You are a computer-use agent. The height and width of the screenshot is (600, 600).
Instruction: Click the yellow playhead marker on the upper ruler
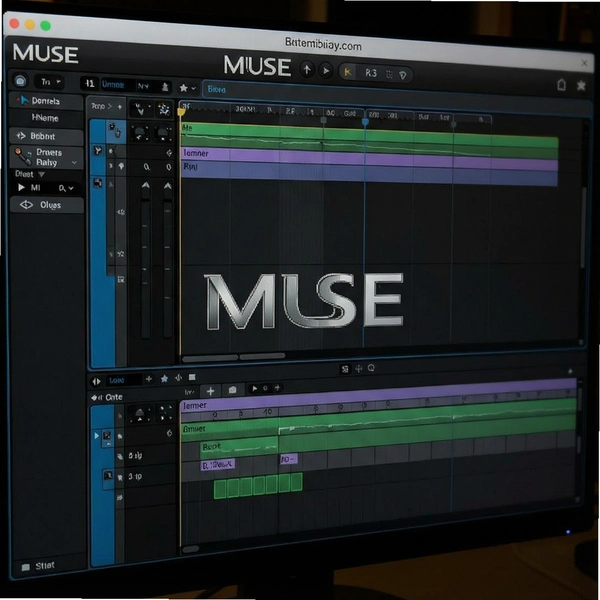coord(181,112)
